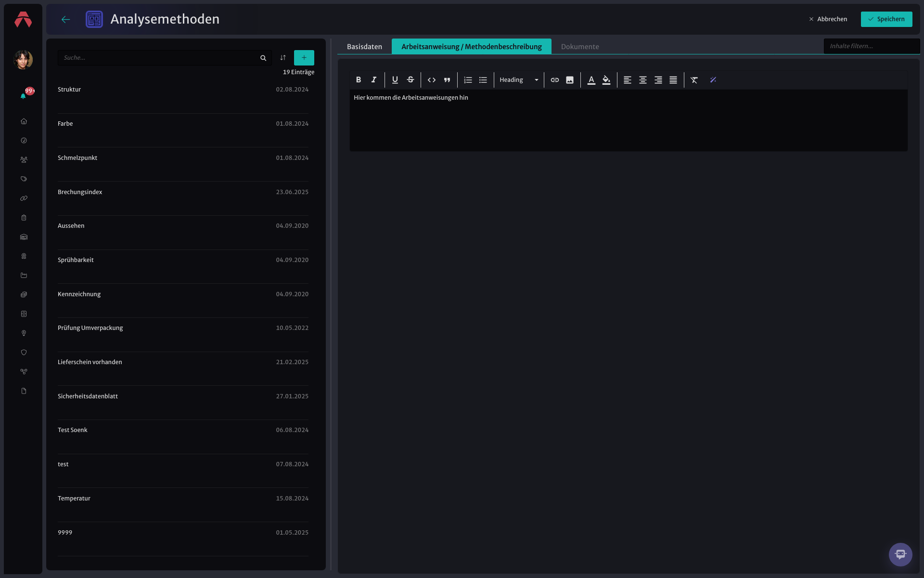Align text left

628,80
